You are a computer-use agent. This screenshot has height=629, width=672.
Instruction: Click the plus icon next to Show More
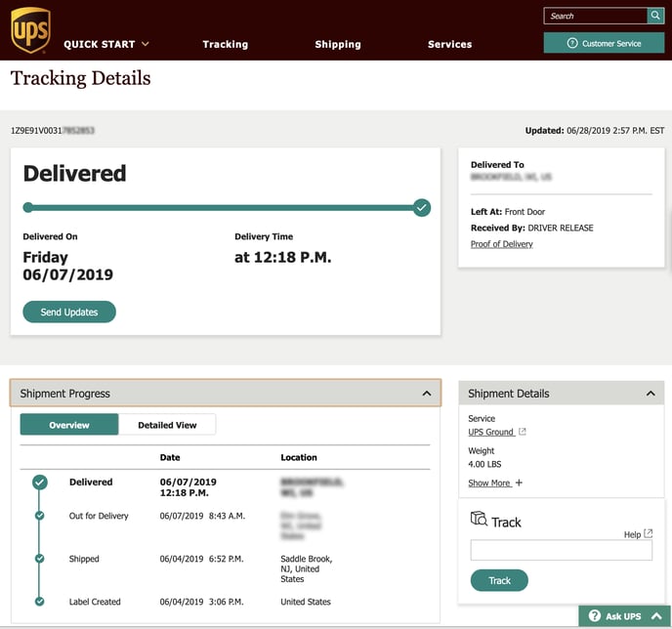click(519, 482)
